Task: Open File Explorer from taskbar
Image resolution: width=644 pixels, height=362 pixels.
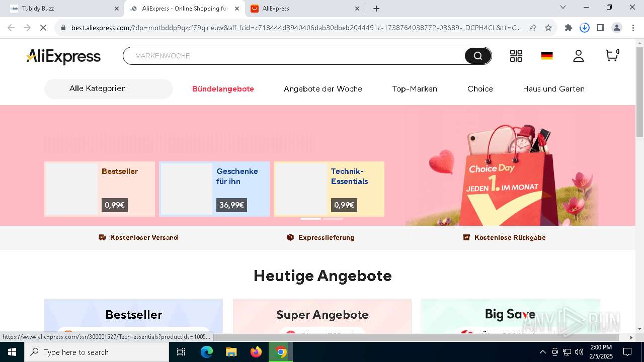Action: click(x=231, y=352)
